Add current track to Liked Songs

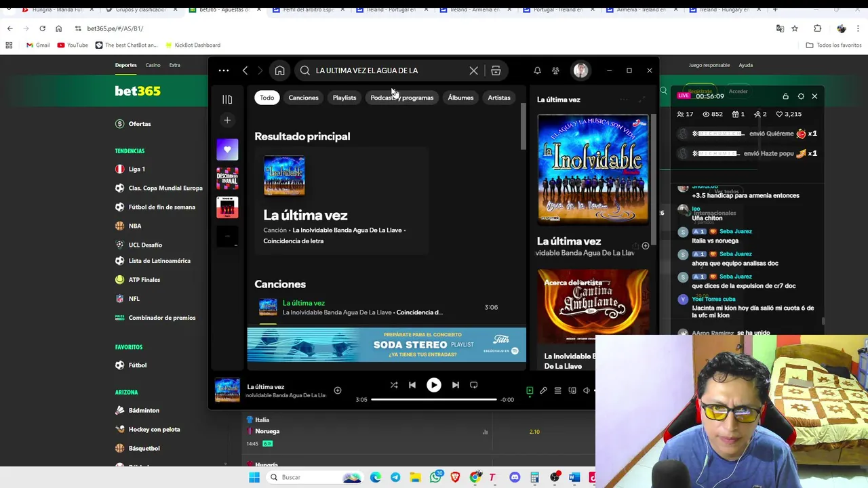point(338,390)
